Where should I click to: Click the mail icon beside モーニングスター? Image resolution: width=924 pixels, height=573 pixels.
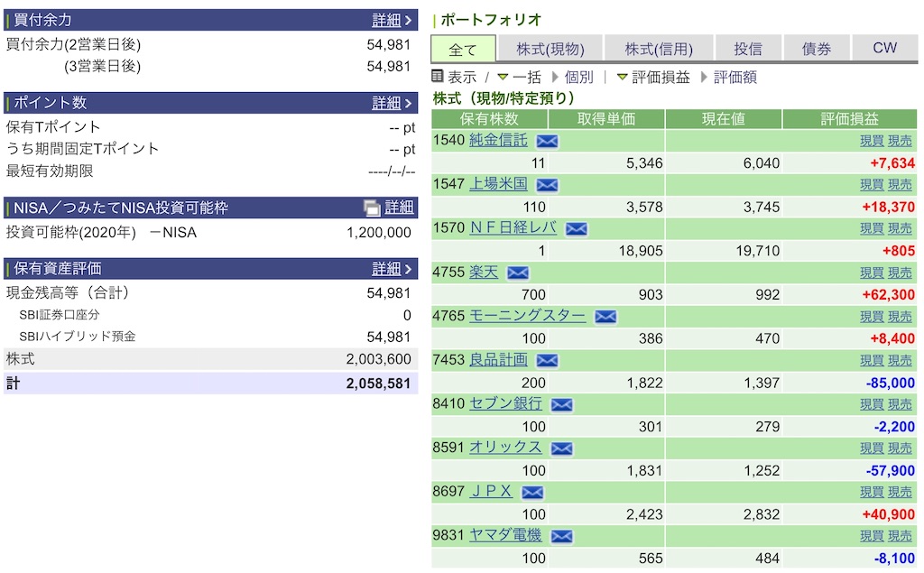[605, 317]
